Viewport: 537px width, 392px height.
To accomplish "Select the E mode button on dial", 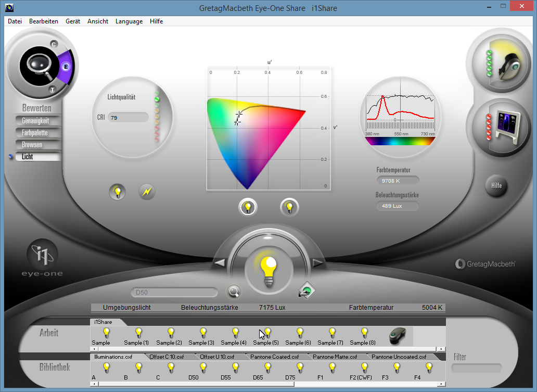I will click(66, 67).
